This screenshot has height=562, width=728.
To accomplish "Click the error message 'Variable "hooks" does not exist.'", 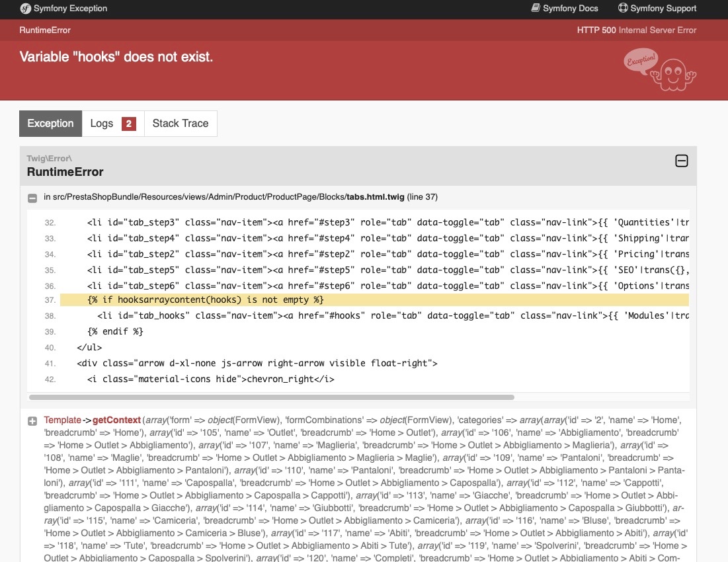I will tap(116, 57).
